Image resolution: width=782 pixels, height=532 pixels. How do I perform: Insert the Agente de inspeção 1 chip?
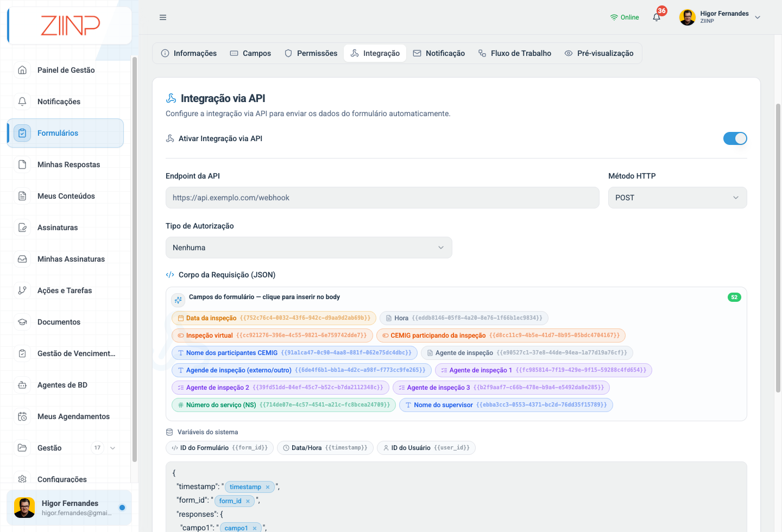click(544, 370)
